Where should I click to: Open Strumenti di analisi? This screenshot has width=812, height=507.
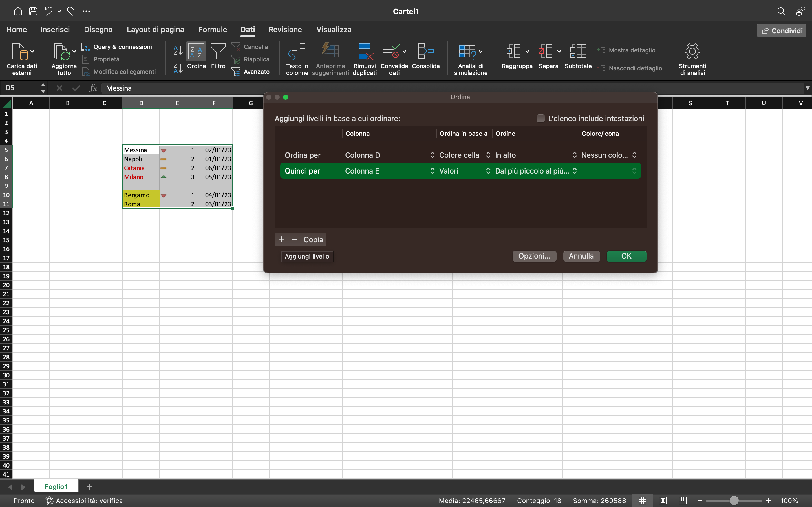tap(692, 59)
